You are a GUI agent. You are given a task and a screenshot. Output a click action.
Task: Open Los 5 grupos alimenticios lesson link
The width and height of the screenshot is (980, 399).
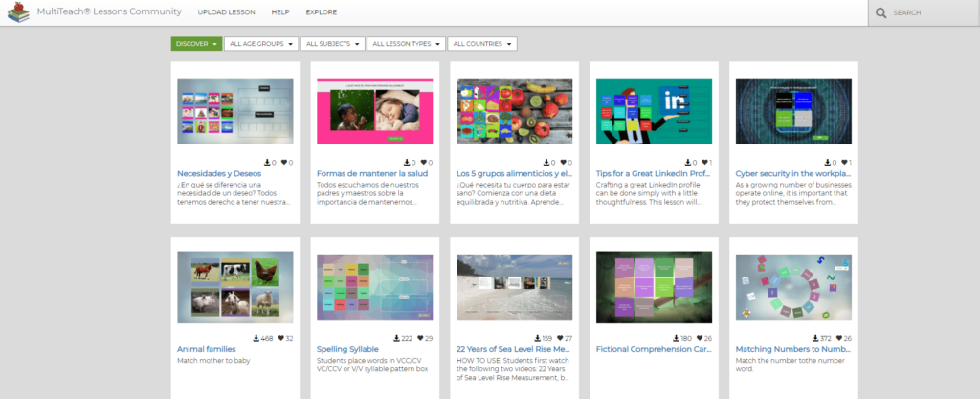coord(514,173)
